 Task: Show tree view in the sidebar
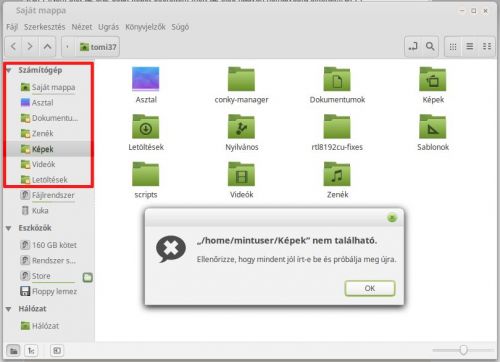tap(31, 351)
